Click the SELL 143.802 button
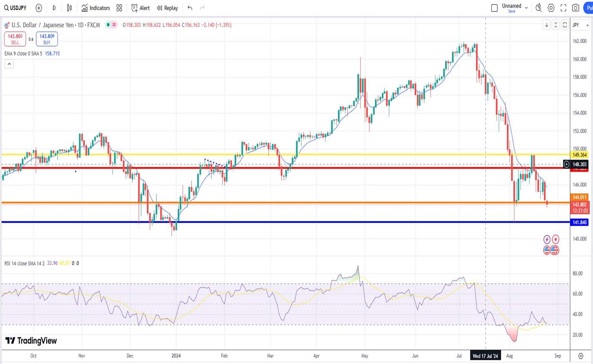Image resolution: width=593 pixels, height=364 pixels. coord(15,39)
